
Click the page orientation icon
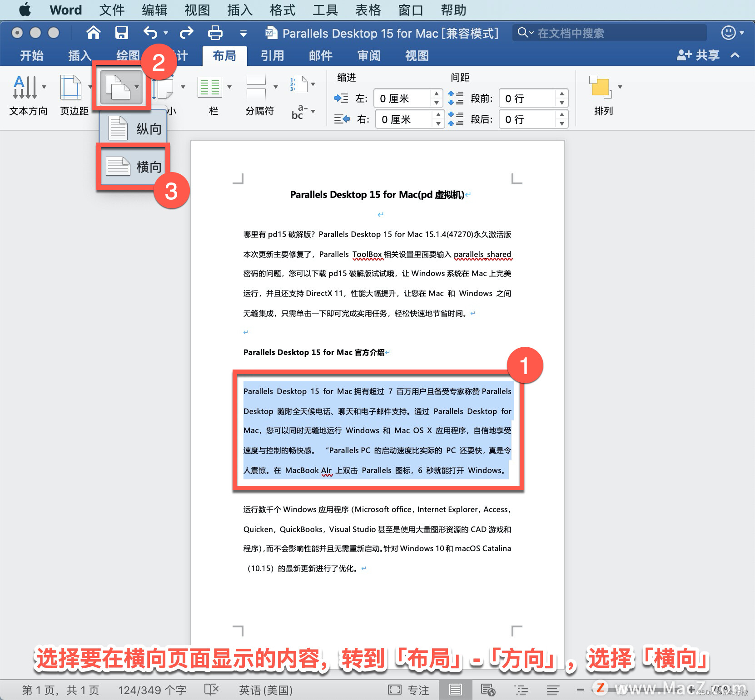[118, 87]
